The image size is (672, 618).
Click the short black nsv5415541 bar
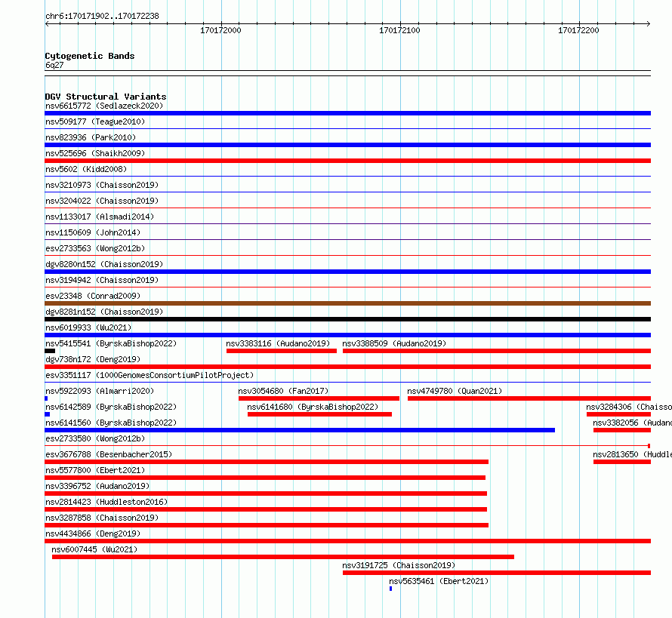tap(50, 351)
